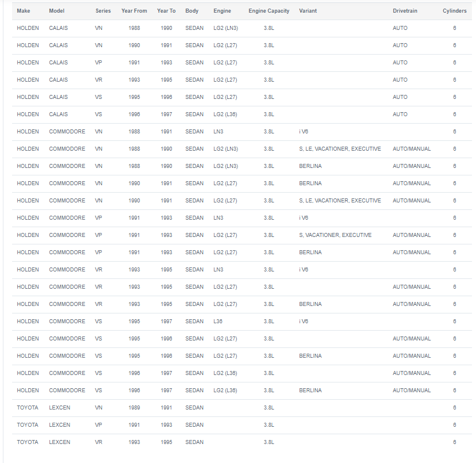Click the Engine Capacity column header
The image size is (476, 463).
[269, 10]
